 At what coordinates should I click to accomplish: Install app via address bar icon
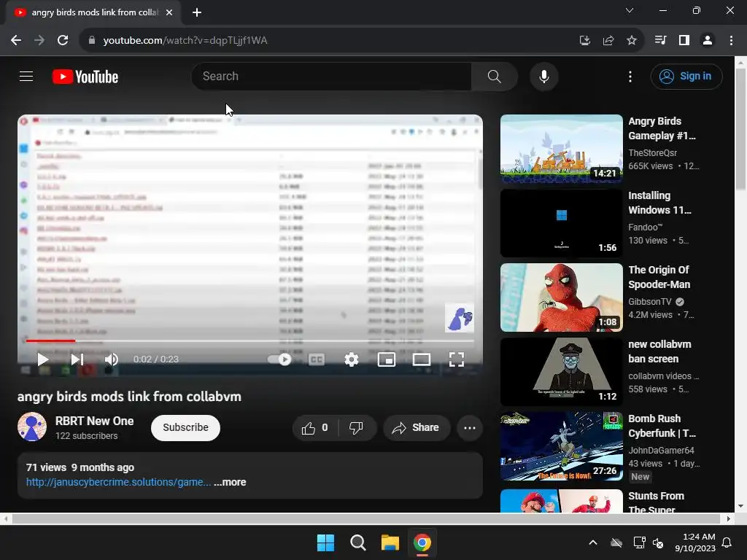pyautogui.click(x=584, y=41)
